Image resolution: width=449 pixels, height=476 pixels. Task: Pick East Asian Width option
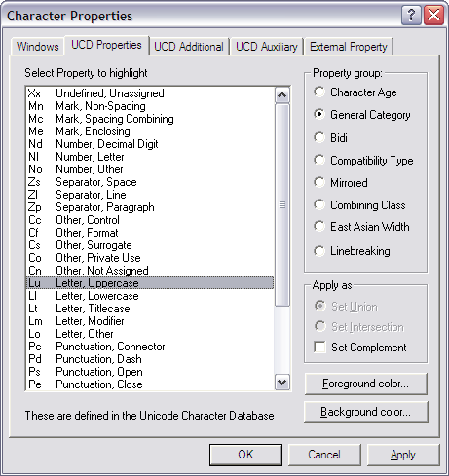tap(361, 227)
